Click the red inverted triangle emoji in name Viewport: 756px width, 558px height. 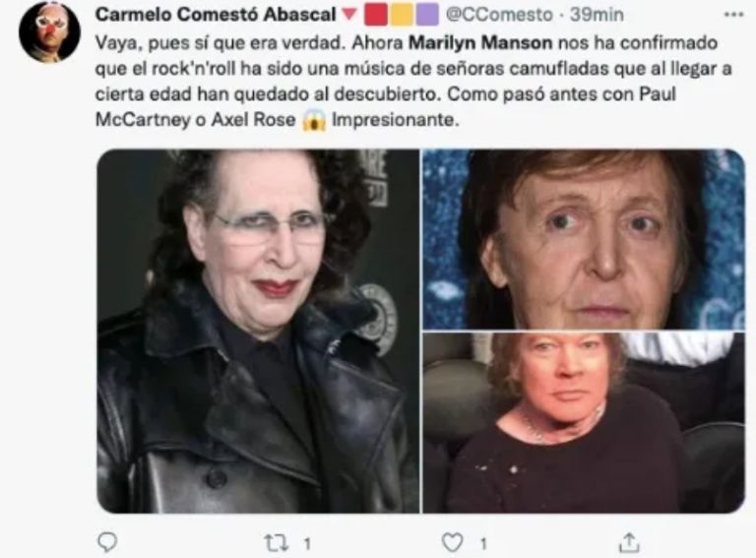(x=349, y=15)
